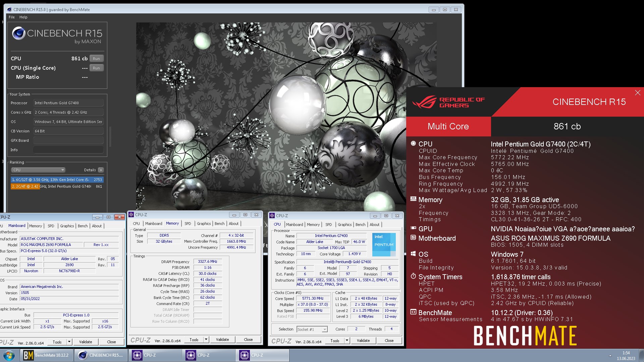Image resolution: width=644 pixels, height=362 pixels.
Task: Click the Cinebench R15 logo icon
Action: click(x=19, y=34)
